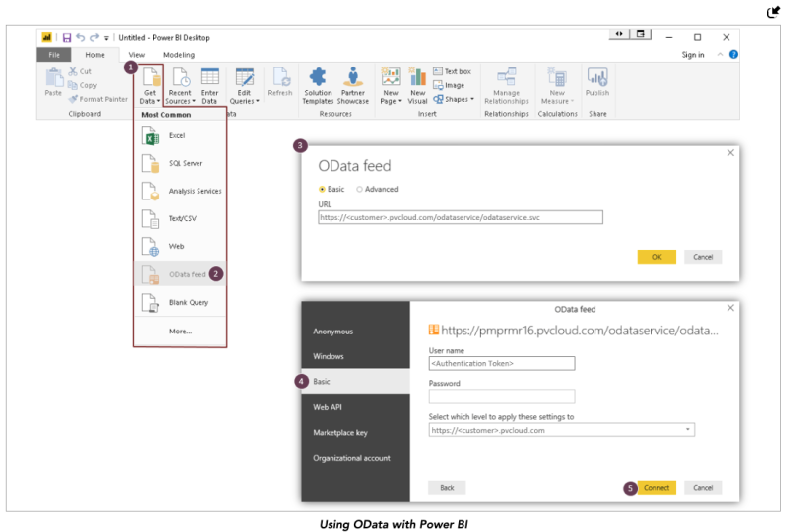Click the Save icon in title bar
794x532 pixels.
pyautogui.click(x=66, y=38)
